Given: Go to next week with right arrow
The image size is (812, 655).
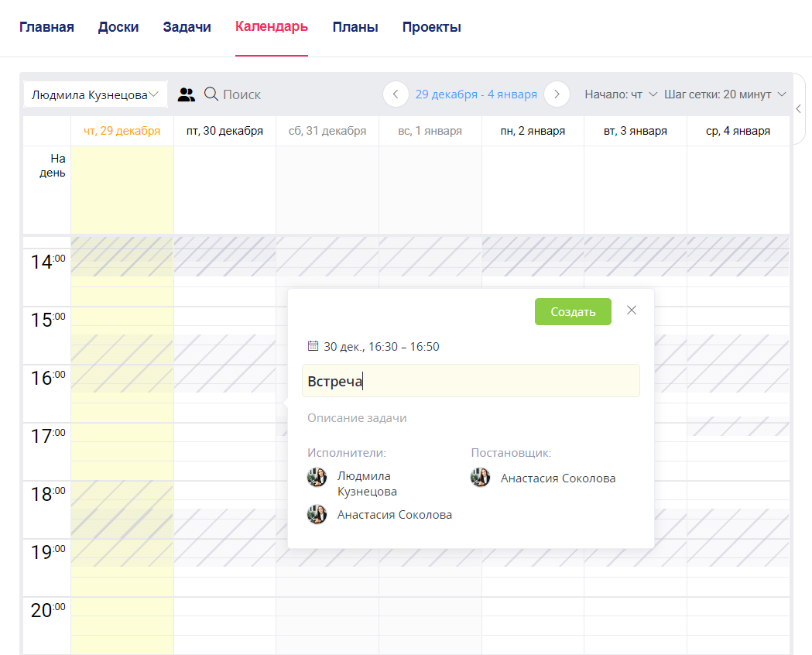Looking at the screenshot, I should pos(557,94).
